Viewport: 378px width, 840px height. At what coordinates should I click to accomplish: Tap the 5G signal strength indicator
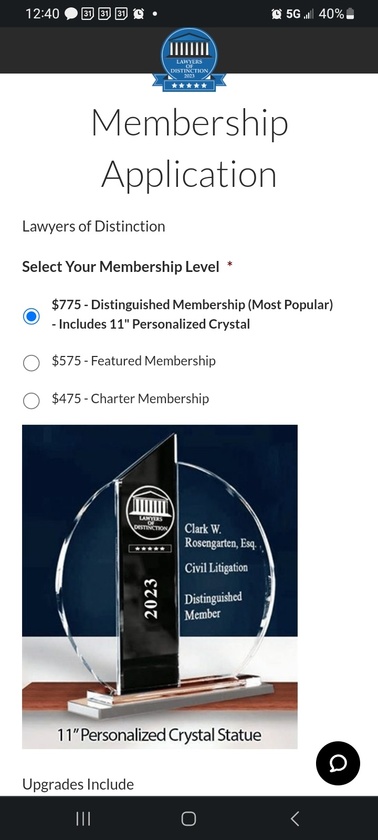coord(300,14)
